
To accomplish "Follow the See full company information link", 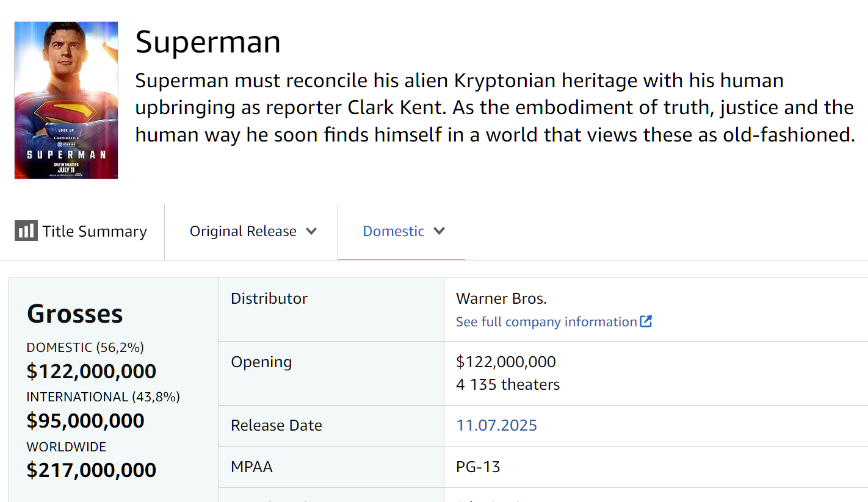I will click(546, 322).
